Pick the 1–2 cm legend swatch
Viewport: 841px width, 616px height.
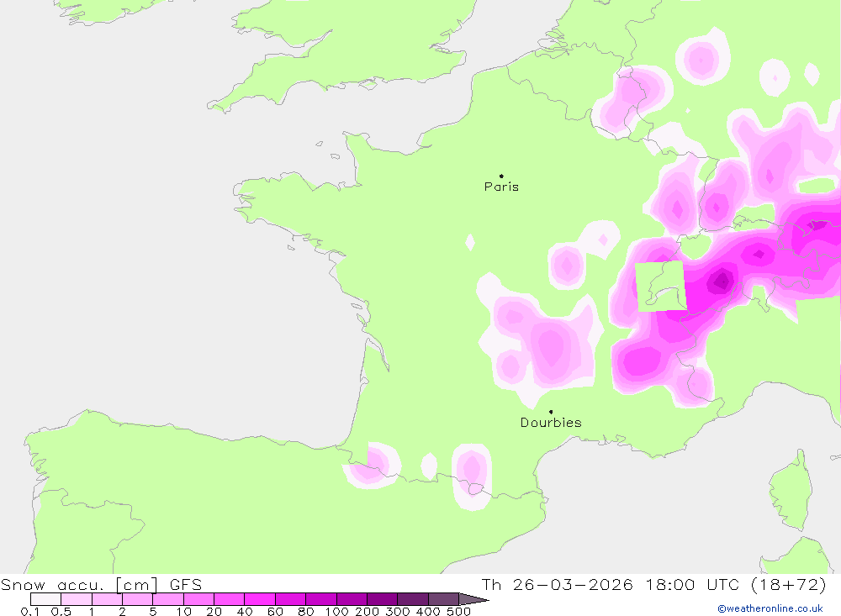pyautogui.click(x=108, y=599)
